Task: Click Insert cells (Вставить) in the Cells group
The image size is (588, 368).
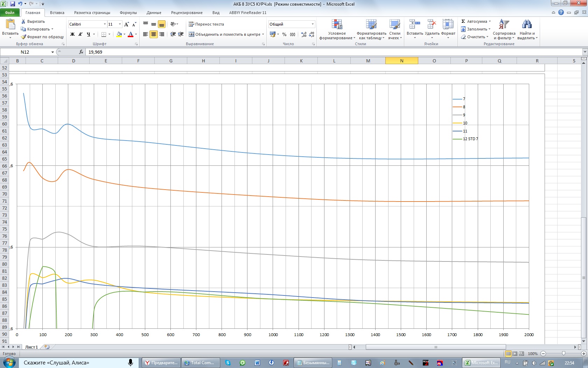Action: click(415, 29)
